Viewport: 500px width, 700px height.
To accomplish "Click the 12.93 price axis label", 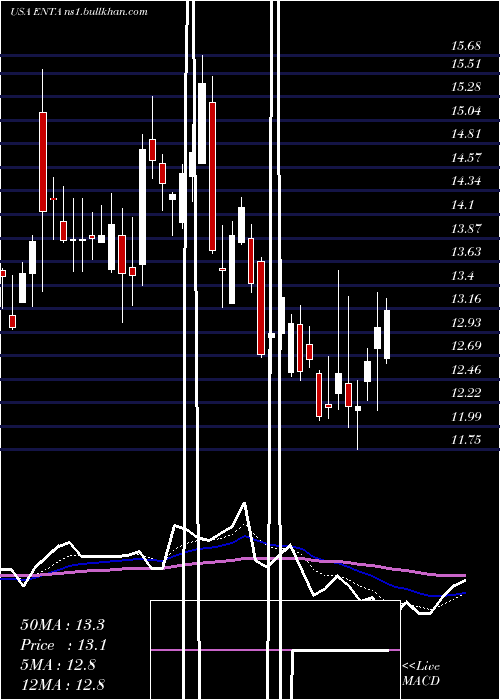I will tap(466, 322).
